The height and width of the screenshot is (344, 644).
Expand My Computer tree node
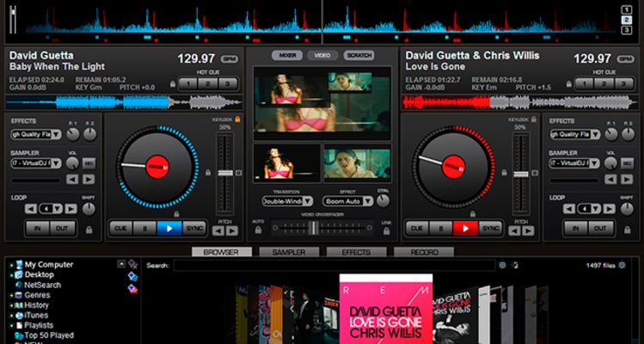[11, 265]
